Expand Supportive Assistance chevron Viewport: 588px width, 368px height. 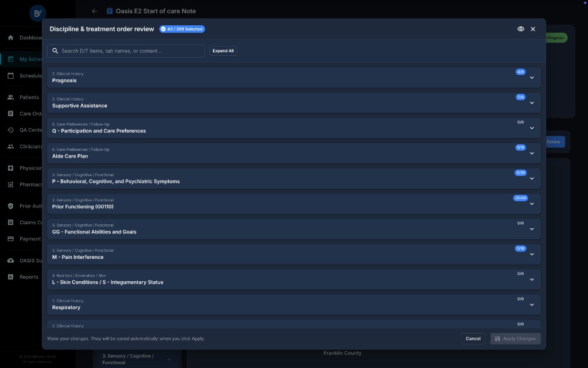(532, 103)
